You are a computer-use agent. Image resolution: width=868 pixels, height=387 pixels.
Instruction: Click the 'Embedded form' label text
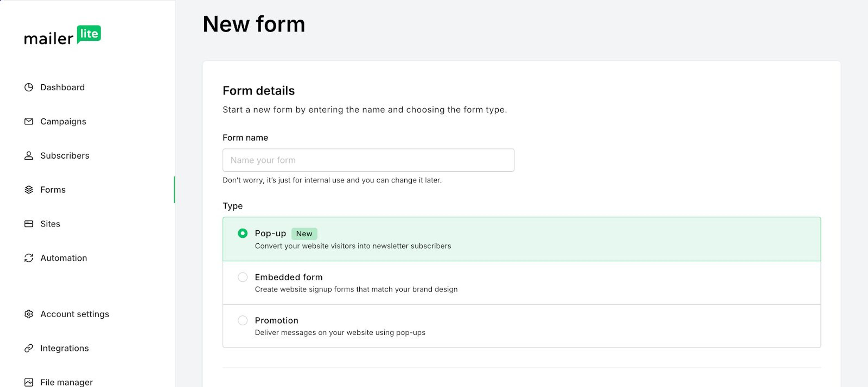tap(288, 277)
